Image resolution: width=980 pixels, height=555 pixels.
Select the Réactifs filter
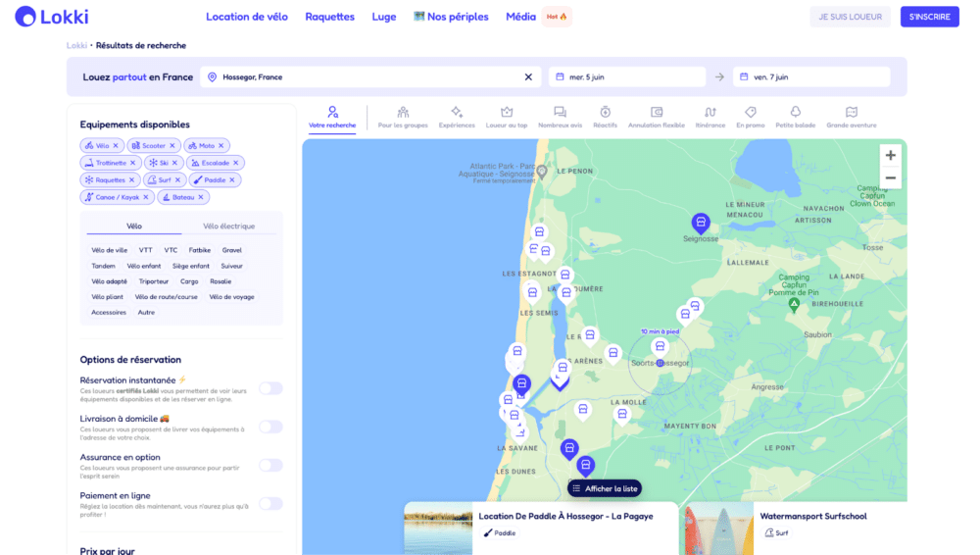tap(605, 117)
